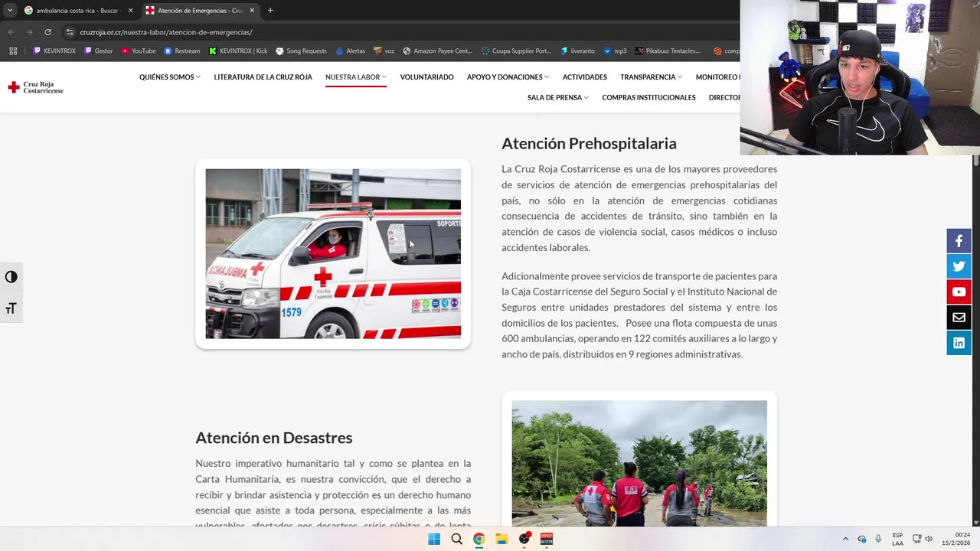Open the KEVINTROX Twitch bookmark
Image resolution: width=980 pixels, height=551 pixels.
click(x=54, y=51)
